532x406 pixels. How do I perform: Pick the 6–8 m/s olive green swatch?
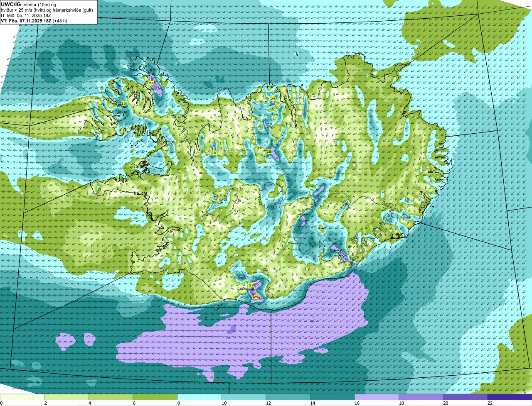[155, 397]
